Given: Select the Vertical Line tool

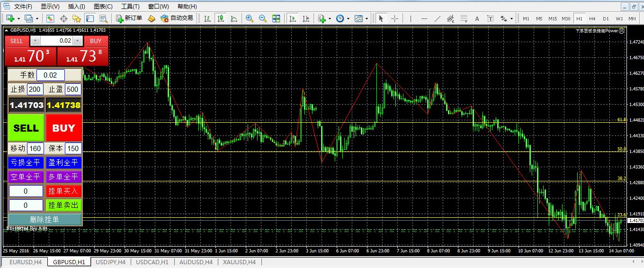Looking at the screenshot, I should (411, 18).
